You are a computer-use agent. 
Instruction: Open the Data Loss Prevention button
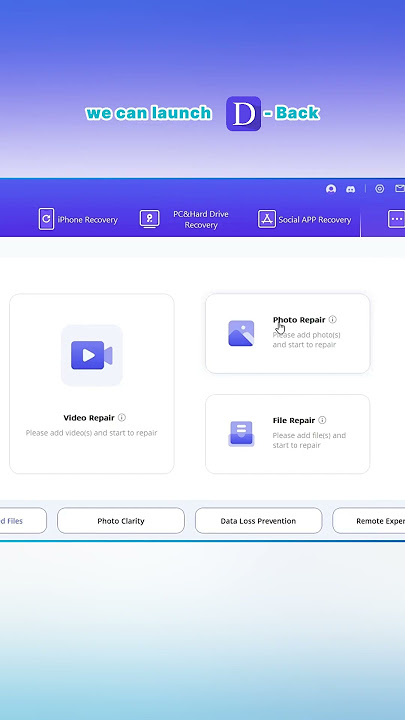point(259,521)
